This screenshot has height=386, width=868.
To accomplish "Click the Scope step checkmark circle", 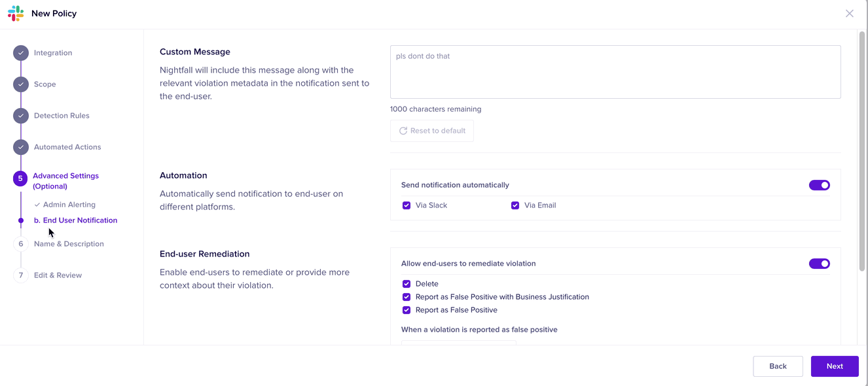I will (x=21, y=84).
